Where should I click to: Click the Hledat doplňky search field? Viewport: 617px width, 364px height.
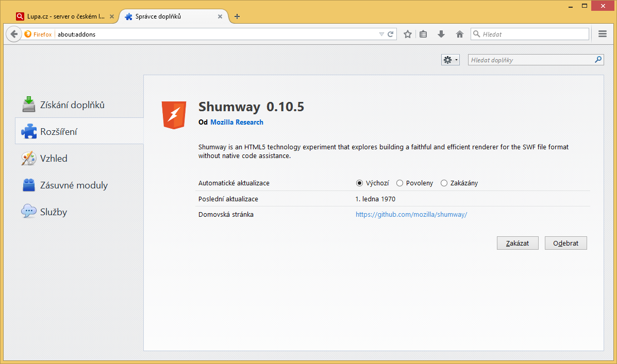coord(531,60)
